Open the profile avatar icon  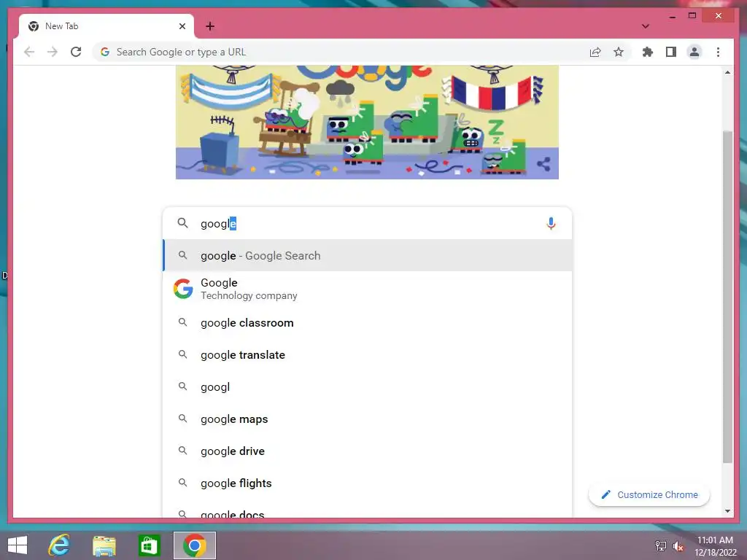pyautogui.click(x=694, y=52)
